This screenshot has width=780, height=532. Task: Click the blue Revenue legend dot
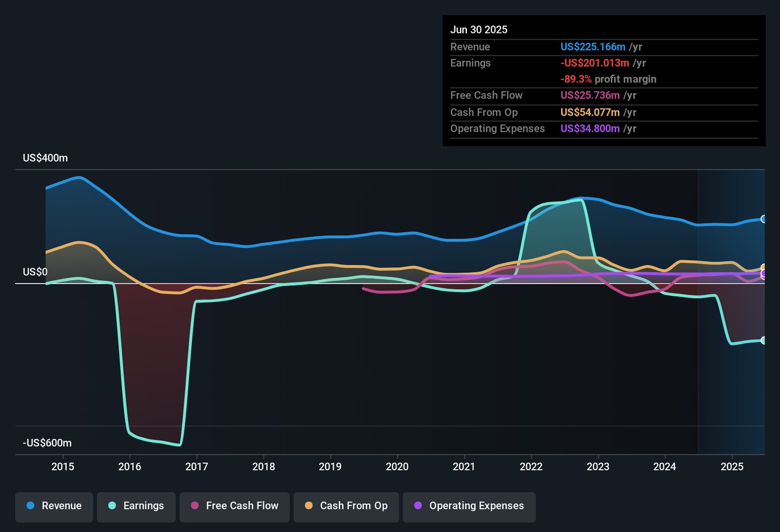point(30,505)
